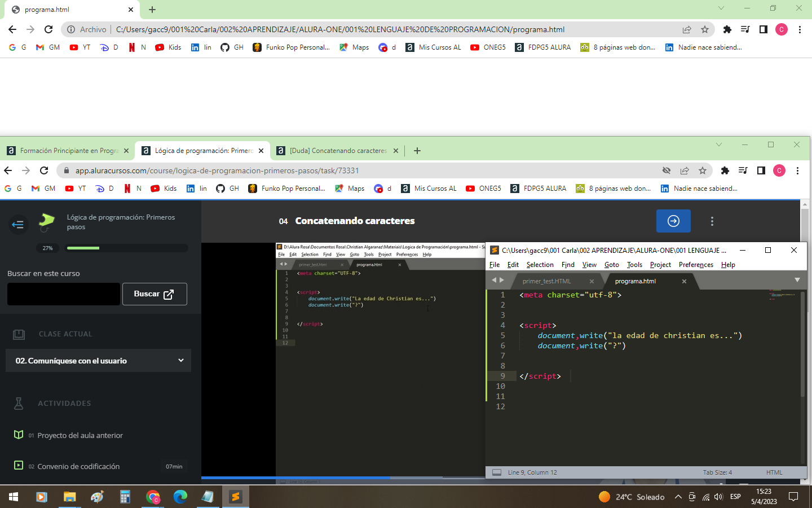Open Proyecto del aula anterior activity
The image size is (812, 508).
pos(80,435)
